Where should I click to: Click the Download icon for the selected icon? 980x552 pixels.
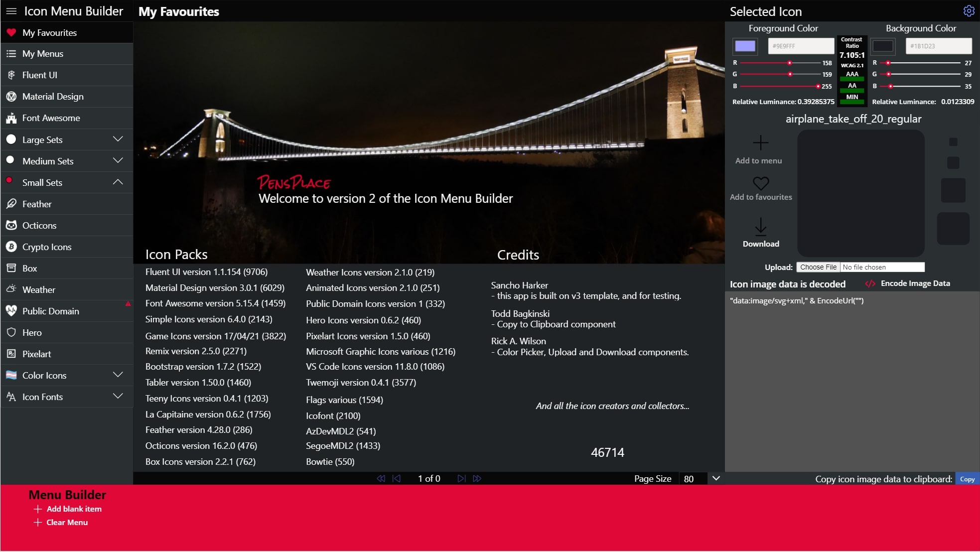click(x=760, y=227)
